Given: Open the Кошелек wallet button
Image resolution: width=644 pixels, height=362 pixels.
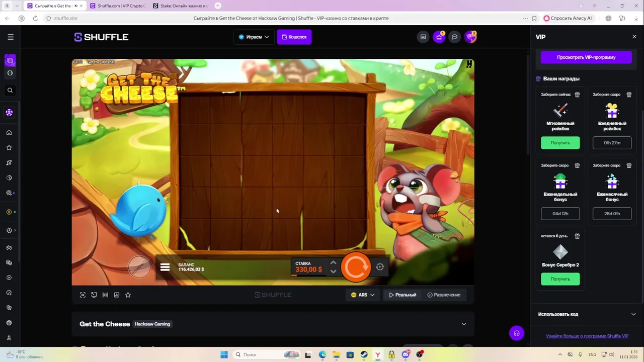Looking at the screenshot, I should pyautogui.click(x=294, y=37).
